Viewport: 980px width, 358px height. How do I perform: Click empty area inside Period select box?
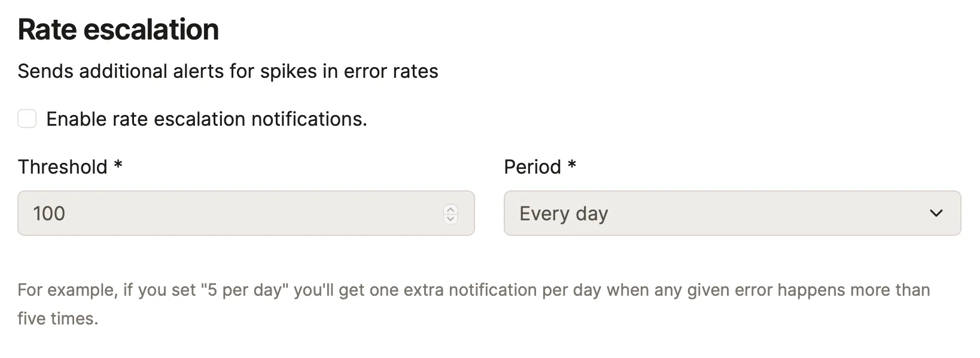[766, 213]
